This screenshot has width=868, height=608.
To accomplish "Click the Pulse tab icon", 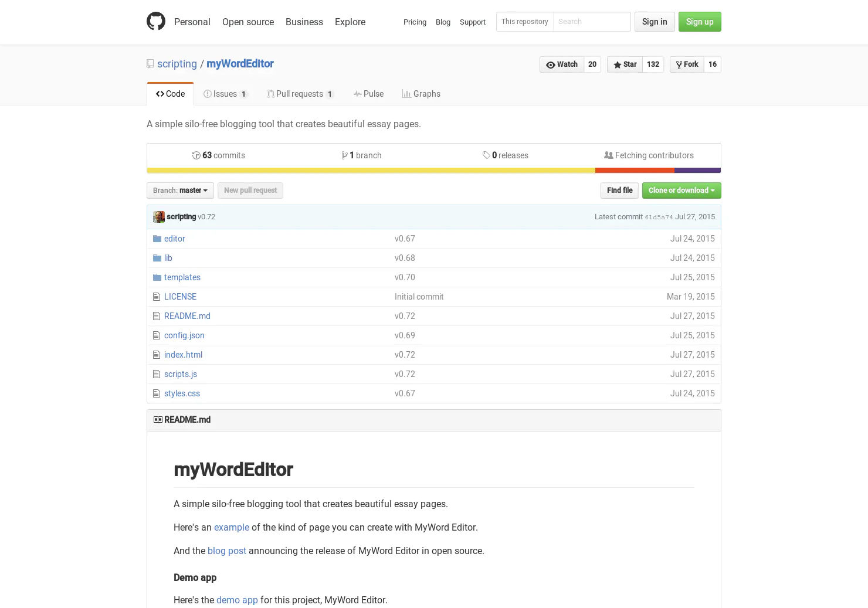I will [357, 94].
